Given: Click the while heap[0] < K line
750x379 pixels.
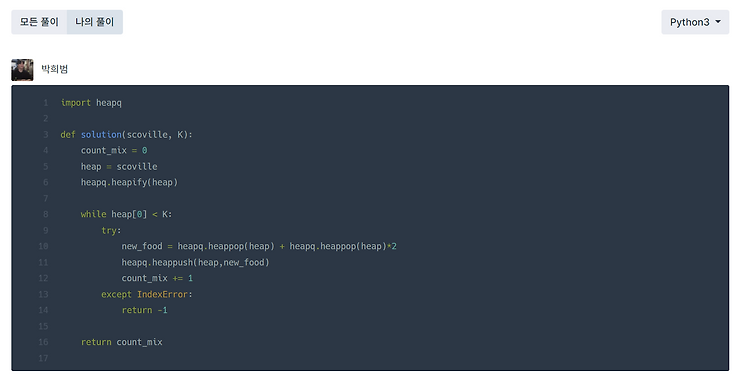Looking at the screenshot, I should point(126,214).
